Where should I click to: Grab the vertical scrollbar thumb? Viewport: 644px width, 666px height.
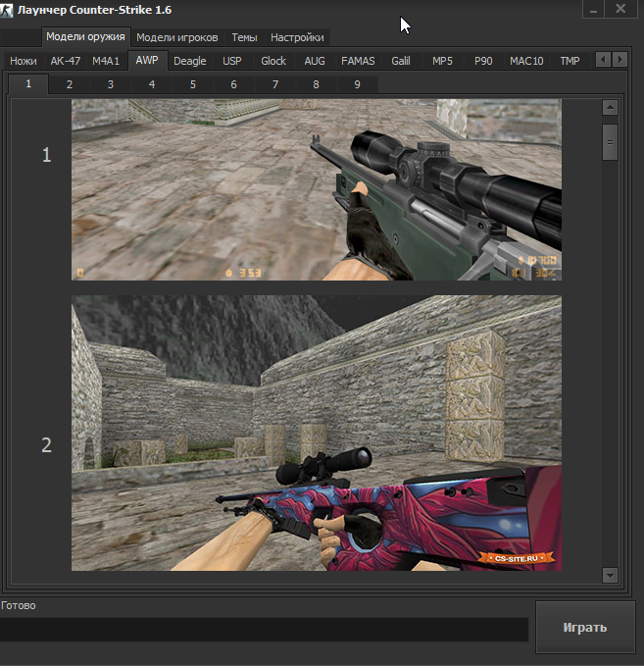(610, 142)
